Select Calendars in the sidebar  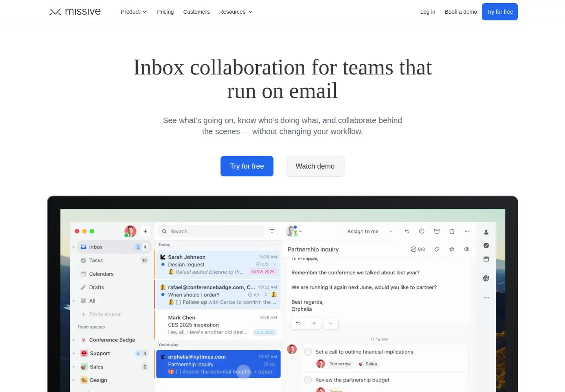click(x=113, y=274)
